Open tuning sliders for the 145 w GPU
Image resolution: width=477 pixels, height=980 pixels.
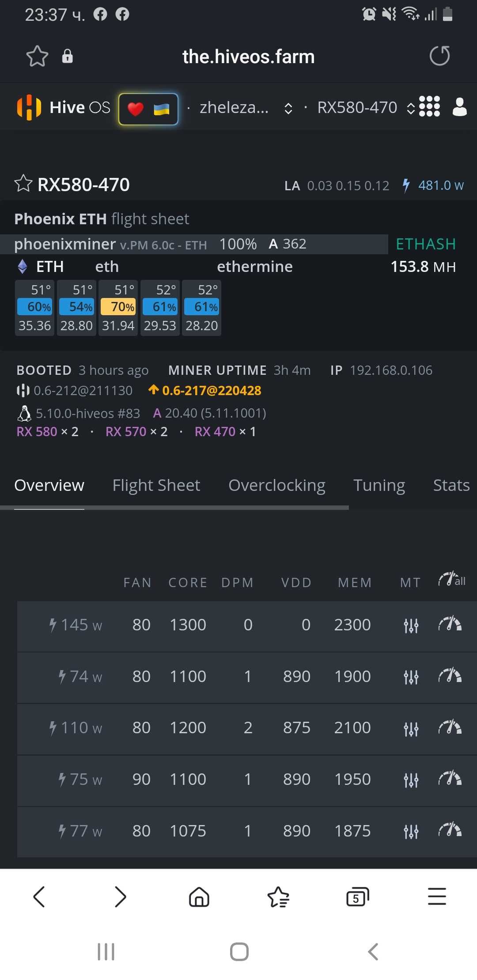pos(411,625)
